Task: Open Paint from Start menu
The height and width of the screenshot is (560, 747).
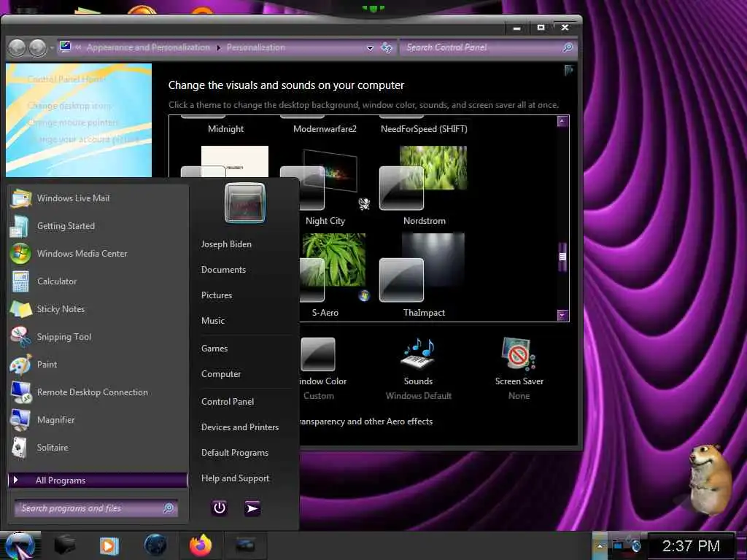Action: pyautogui.click(x=98, y=364)
